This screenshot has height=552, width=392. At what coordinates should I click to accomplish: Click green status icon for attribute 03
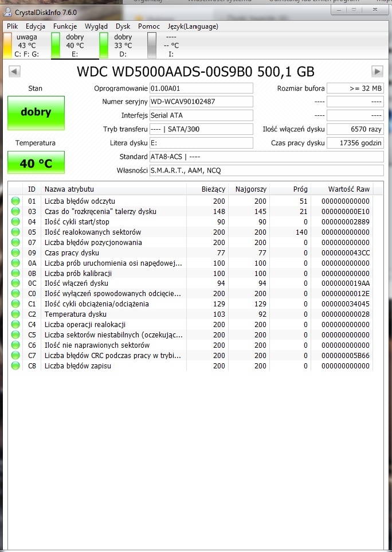pos(15,211)
